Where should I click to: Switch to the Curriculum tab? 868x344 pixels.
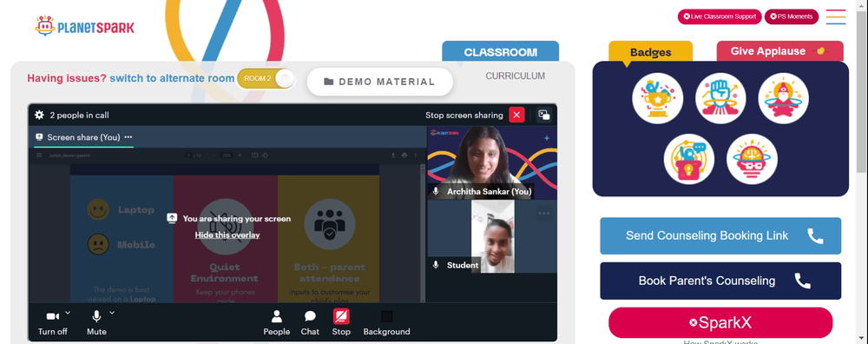click(516, 76)
